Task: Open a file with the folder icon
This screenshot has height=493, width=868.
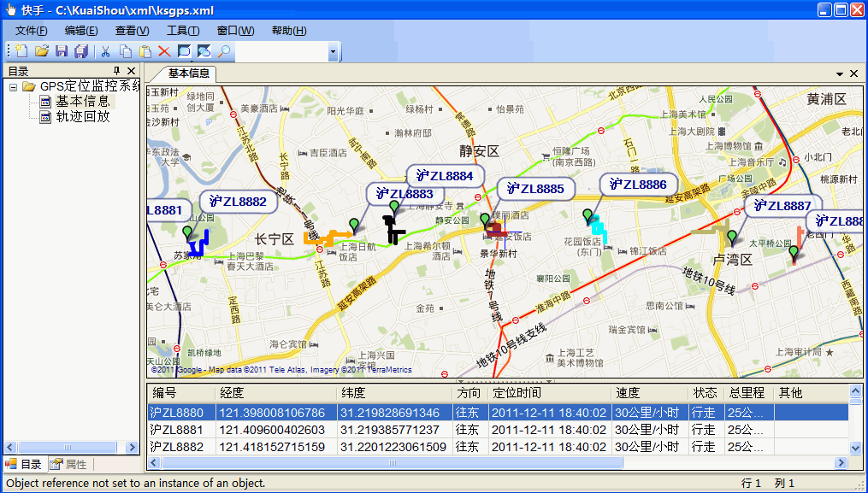Action: [41, 51]
